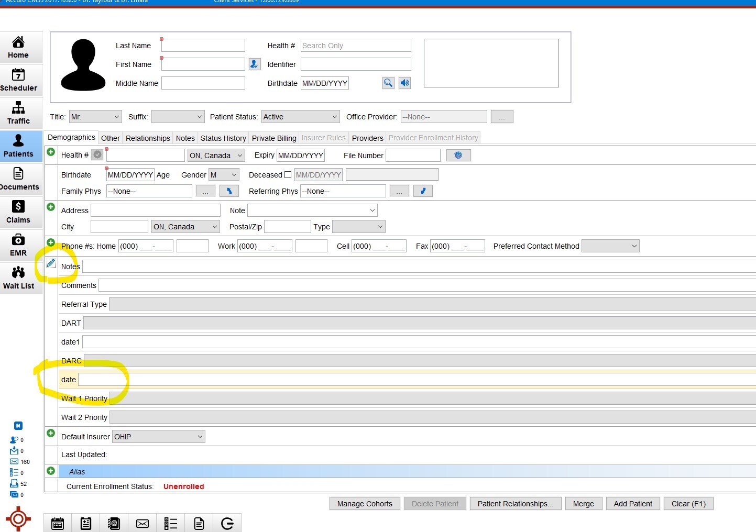Toggle the Deceased checkbox
This screenshot has height=532, width=756.
(x=288, y=175)
